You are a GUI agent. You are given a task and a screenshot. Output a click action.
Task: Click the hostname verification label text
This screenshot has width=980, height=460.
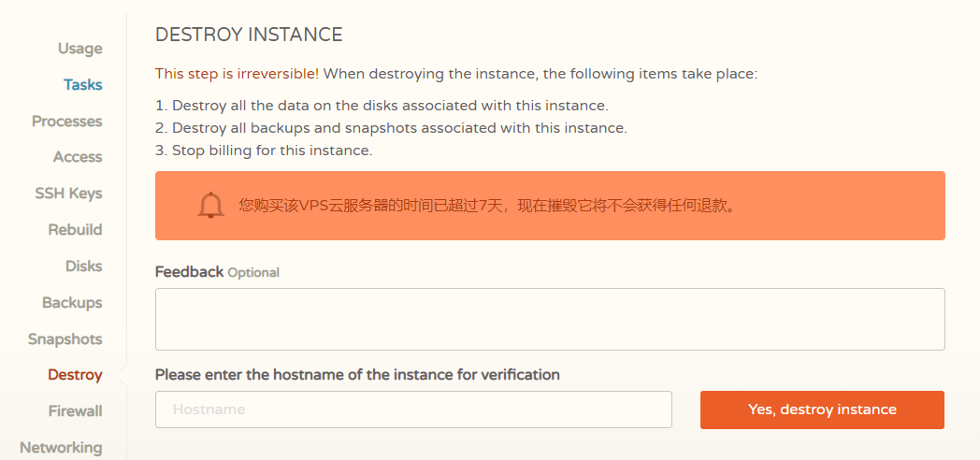coord(357,375)
